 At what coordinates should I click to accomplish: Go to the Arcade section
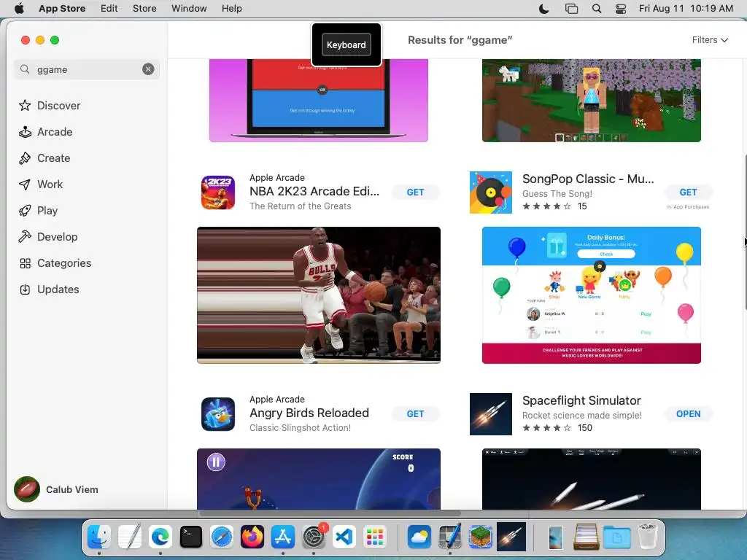pos(46,132)
